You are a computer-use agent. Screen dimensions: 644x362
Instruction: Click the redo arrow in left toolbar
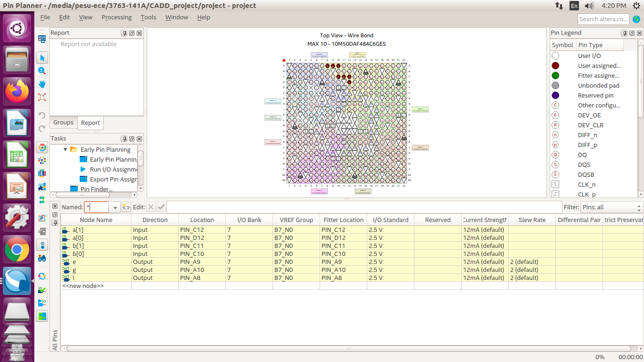pyautogui.click(x=42, y=128)
